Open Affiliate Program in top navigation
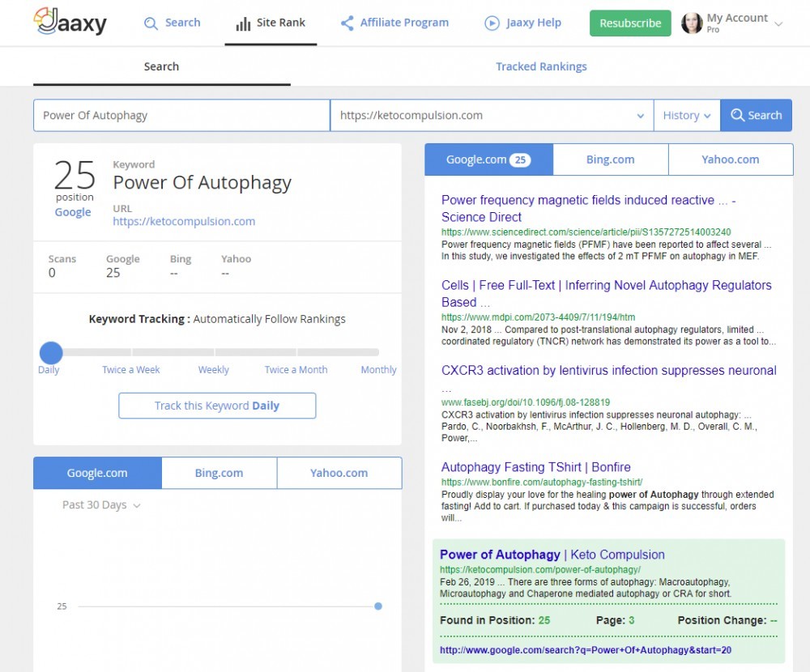 [x=394, y=23]
